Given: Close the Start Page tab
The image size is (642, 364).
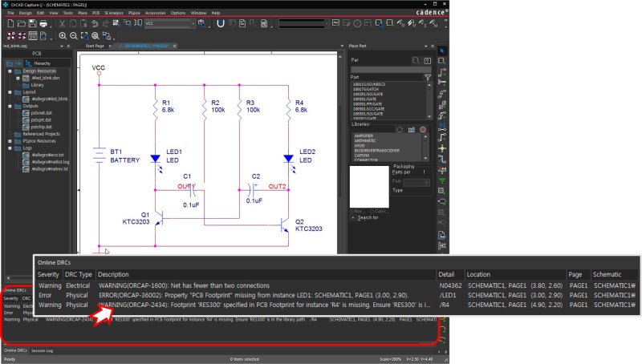Looking at the screenshot, I should coord(110,47).
